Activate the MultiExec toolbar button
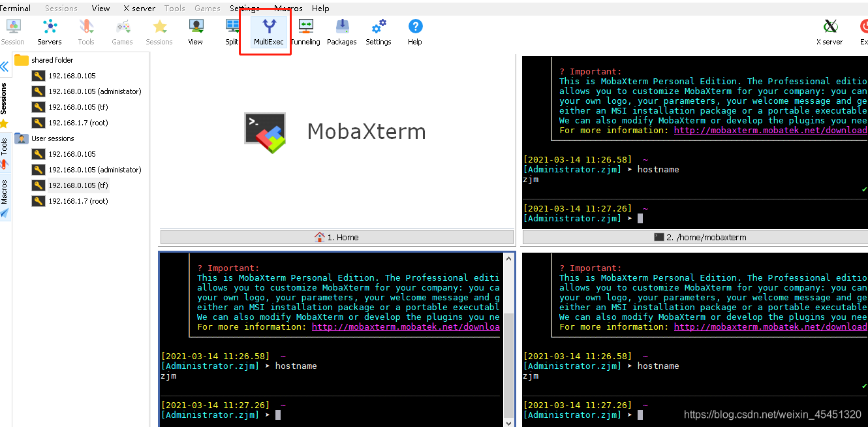This screenshot has width=868, height=427. [269, 32]
